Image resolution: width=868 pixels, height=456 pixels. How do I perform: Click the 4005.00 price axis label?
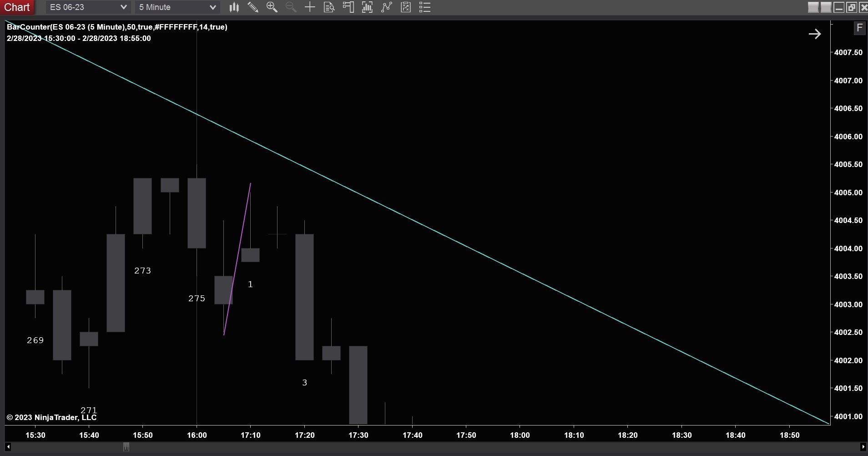848,193
